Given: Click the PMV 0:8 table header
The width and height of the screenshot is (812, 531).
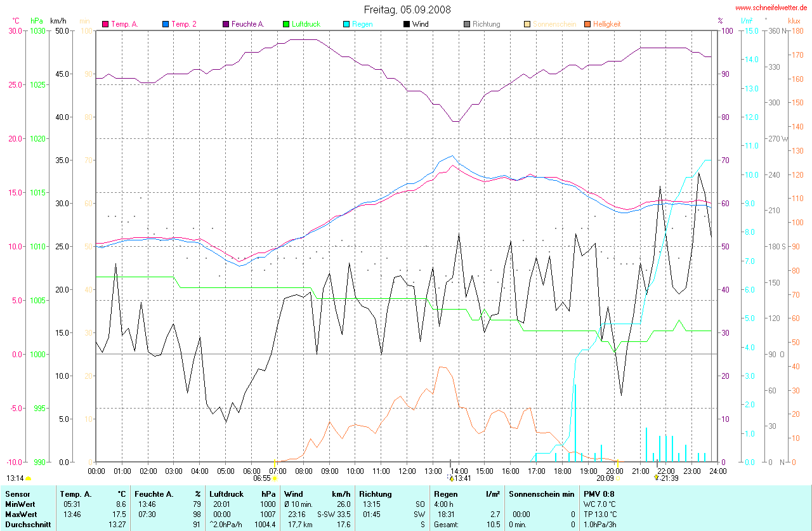Looking at the screenshot, I should click(598, 494).
